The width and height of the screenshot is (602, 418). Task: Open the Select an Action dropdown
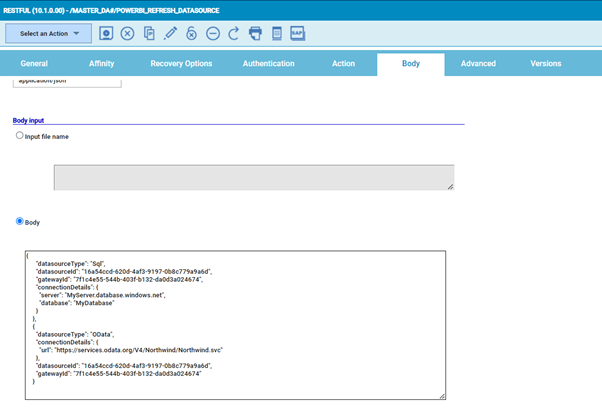48,33
